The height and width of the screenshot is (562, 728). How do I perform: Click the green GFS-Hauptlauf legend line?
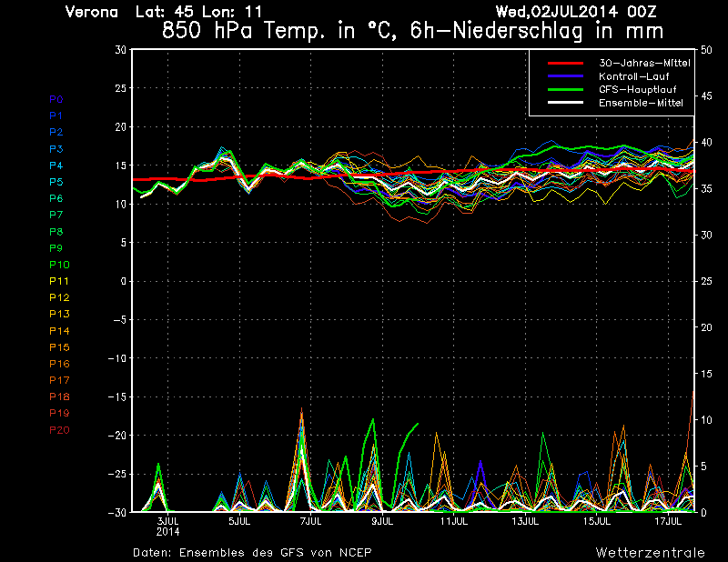[x=565, y=89]
